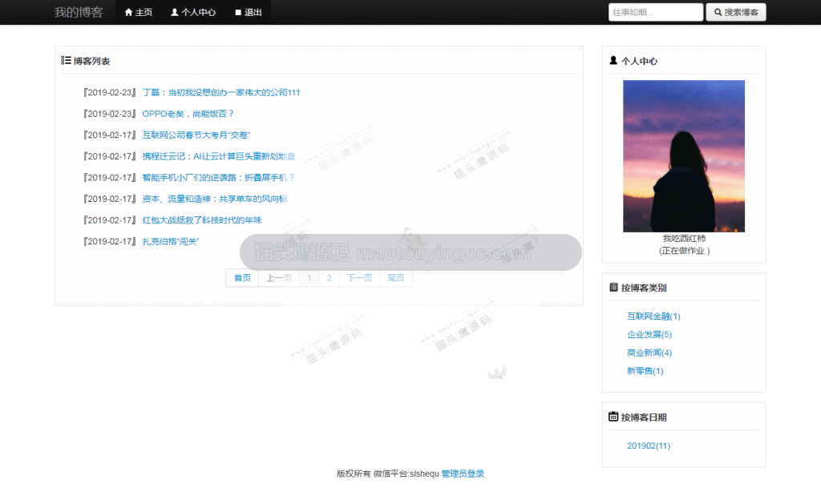Click the 按博客日期 heading text
Viewport: 821px width, 504px height.
(x=644, y=417)
